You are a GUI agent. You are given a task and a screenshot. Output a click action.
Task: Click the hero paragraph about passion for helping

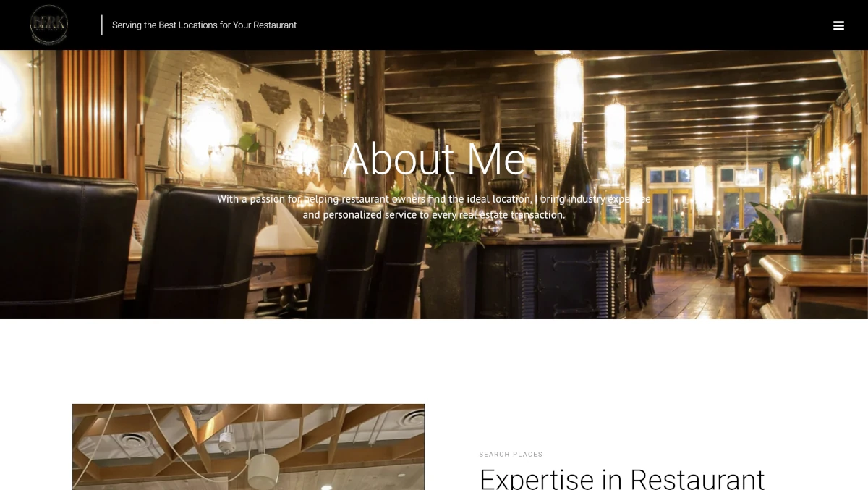(x=434, y=206)
